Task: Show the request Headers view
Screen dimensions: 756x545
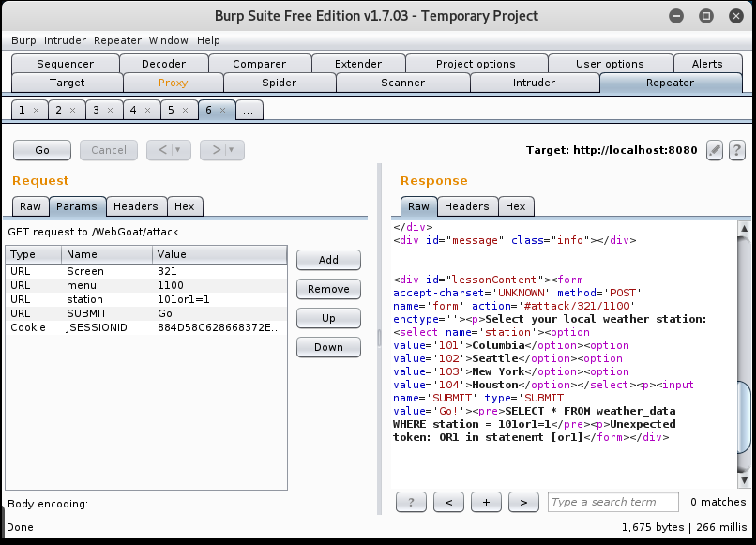Action: coord(136,206)
